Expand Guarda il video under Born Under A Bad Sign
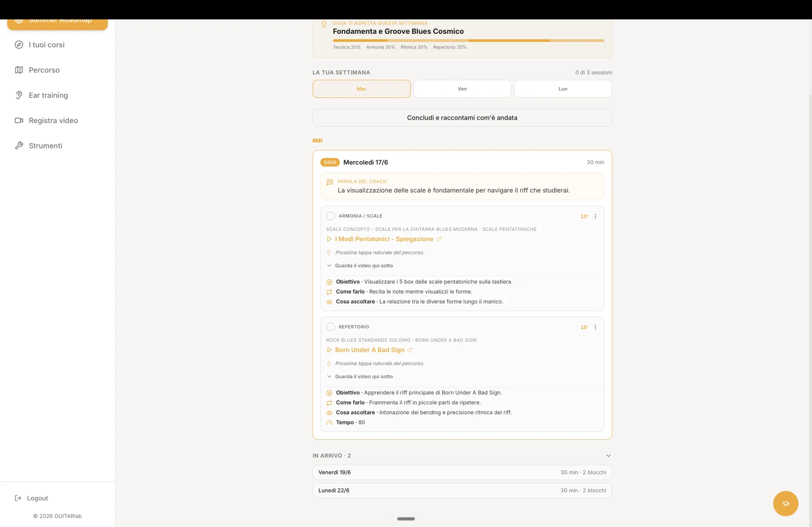Screen dimensions: 812x527 click(360, 377)
